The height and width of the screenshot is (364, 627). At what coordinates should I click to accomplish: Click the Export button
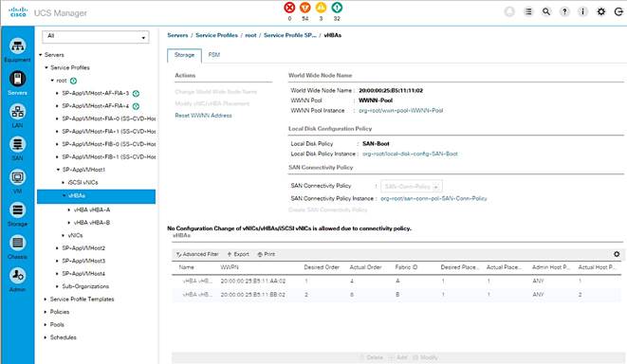click(238, 254)
